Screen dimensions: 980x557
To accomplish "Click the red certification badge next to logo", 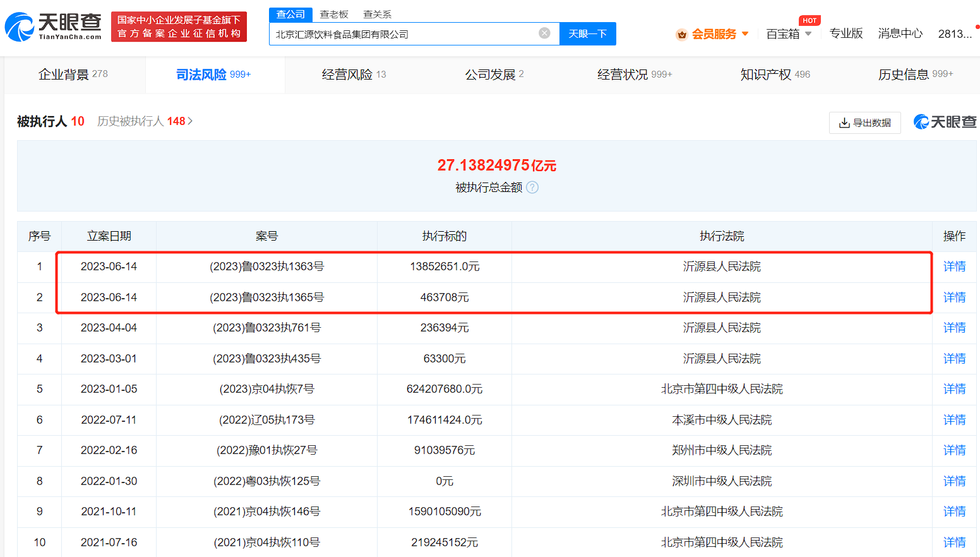I will pos(179,27).
